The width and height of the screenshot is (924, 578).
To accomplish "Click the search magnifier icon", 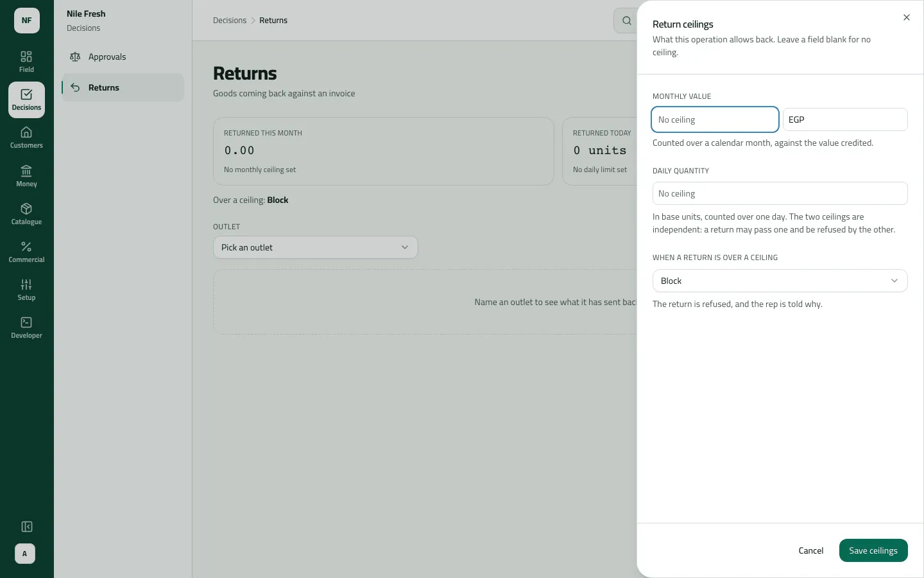I will point(626,21).
